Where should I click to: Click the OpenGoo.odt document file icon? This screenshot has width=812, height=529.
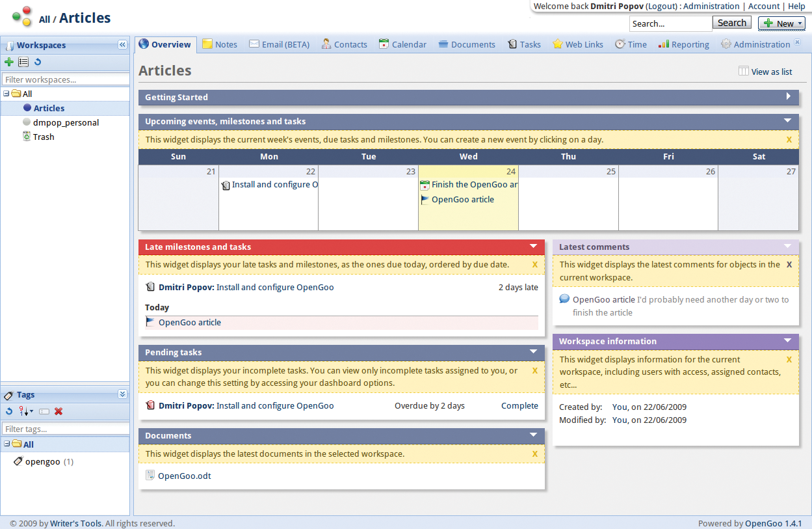[150, 476]
